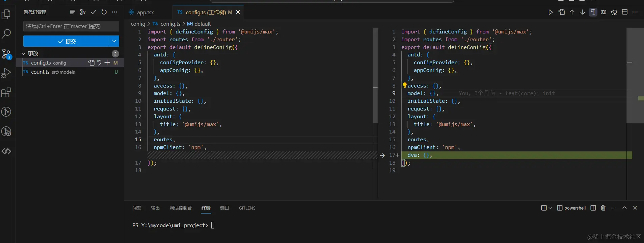The width and height of the screenshot is (644, 243).
Task: Maximize terminal panel with caret-up icon
Action: tap(624, 208)
